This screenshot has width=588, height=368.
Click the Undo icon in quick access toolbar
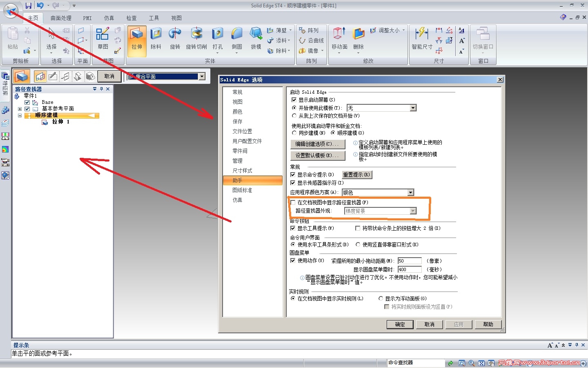pyautogui.click(x=40, y=6)
